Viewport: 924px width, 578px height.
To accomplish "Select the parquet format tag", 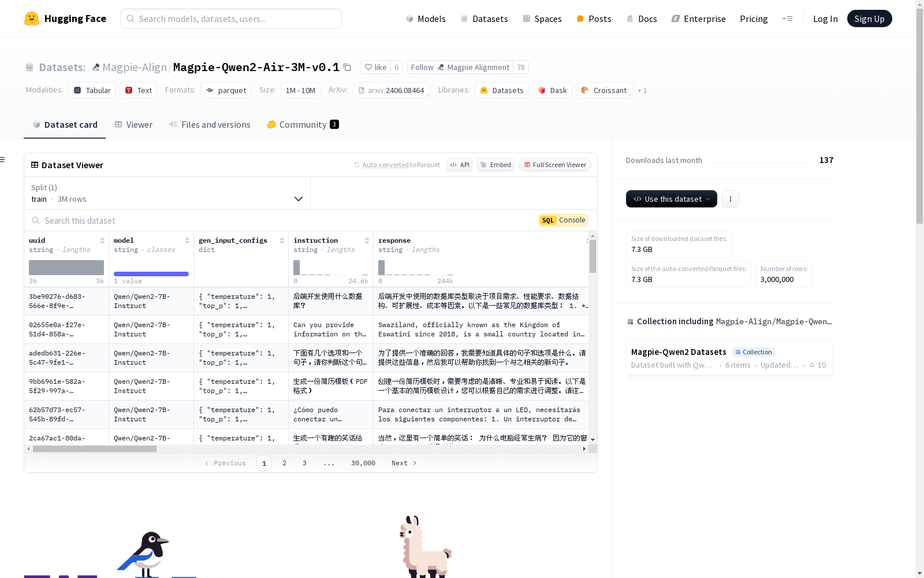I will pos(226,90).
